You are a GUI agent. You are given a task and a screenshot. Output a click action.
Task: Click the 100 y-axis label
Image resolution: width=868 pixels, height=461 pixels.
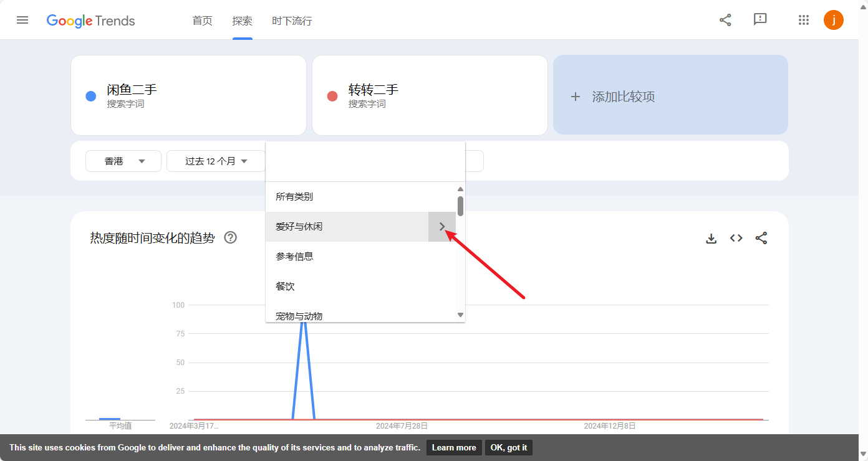click(178, 305)
